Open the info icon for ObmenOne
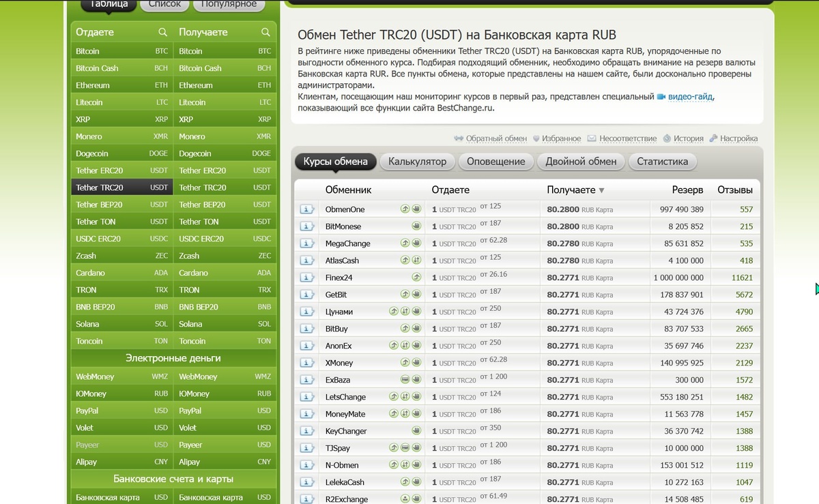Image resolution: width=819 pixels, height=504 pixels. click(x=306, y=209)
